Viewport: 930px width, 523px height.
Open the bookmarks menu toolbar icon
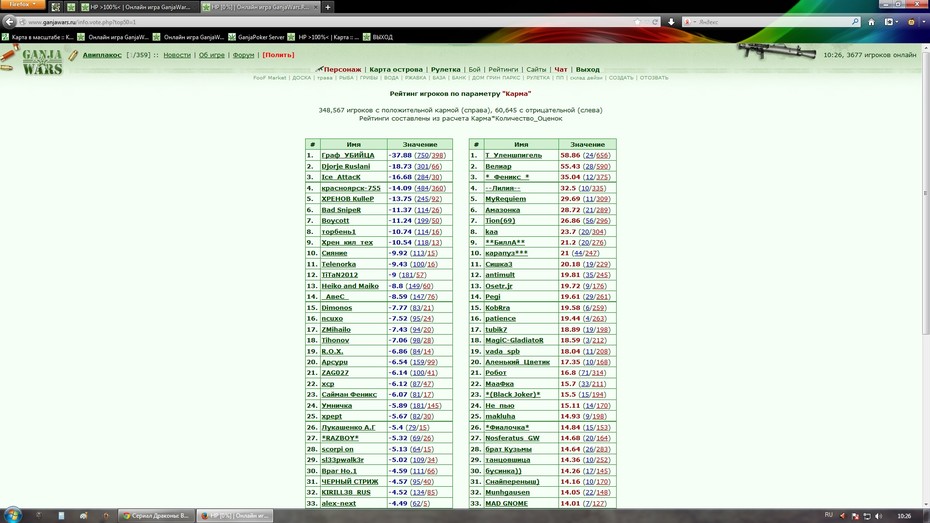[x=890, y=22]
